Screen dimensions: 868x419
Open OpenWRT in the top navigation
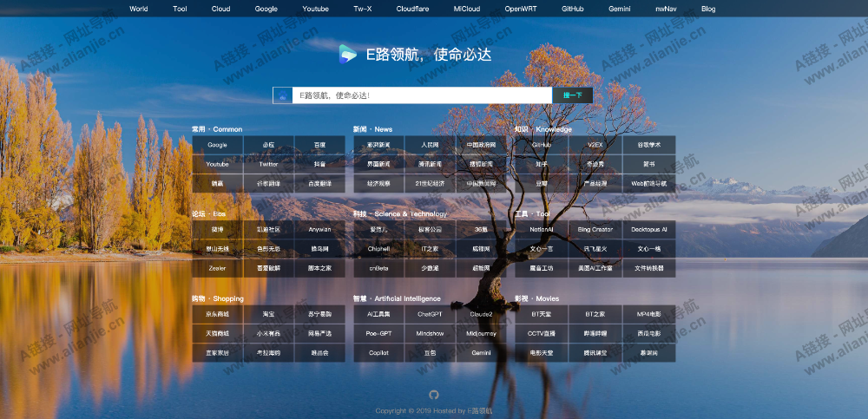click(x=521, y=9)
